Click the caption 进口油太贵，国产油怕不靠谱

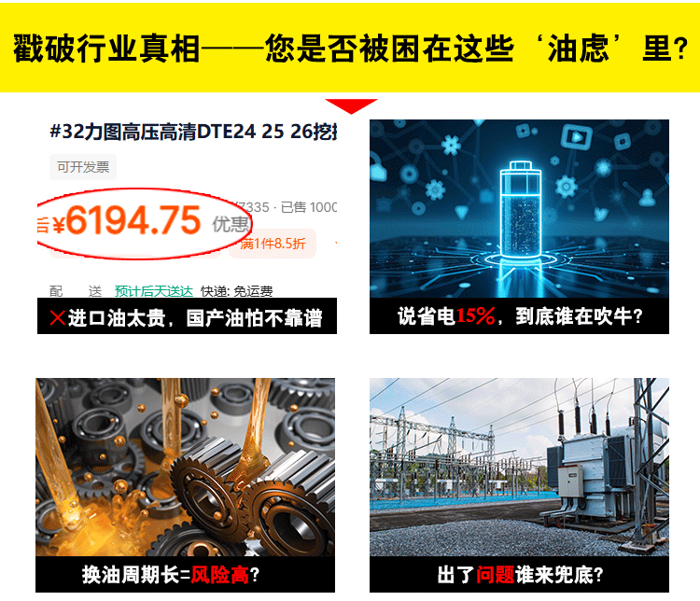pos(187,318)
